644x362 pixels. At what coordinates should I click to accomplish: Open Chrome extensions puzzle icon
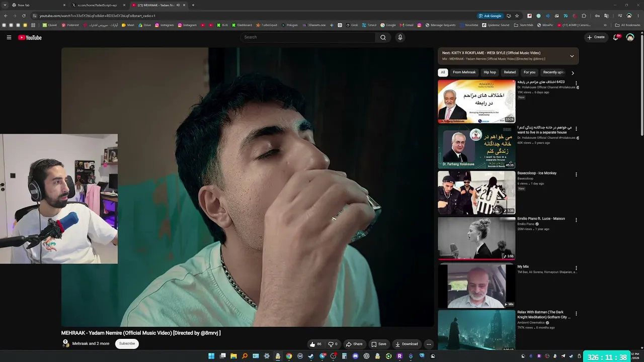coord(584,16)
